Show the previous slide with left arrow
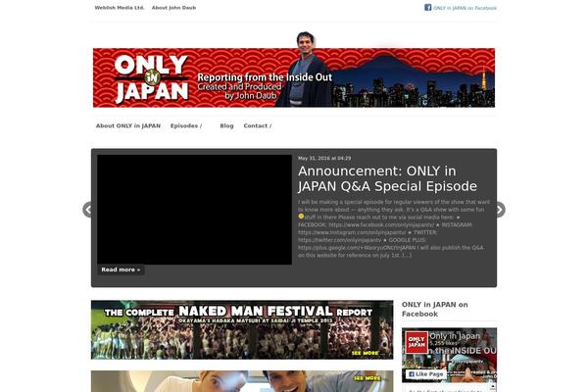The width and height of the screenshot is (588, 392). (x=87, y=210)
